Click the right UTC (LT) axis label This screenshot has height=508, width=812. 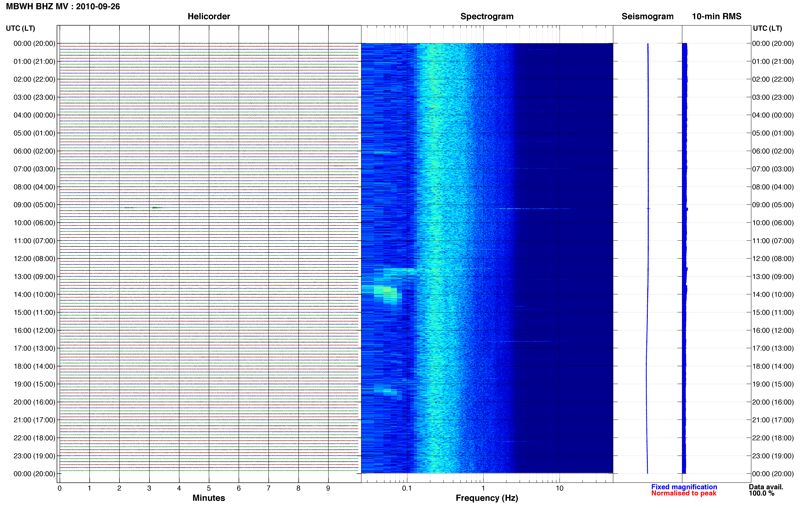pos(767,28)
